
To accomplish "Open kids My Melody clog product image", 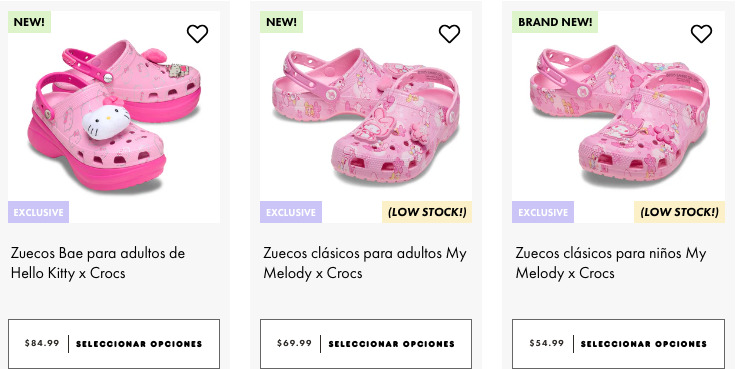I will 618,117.
